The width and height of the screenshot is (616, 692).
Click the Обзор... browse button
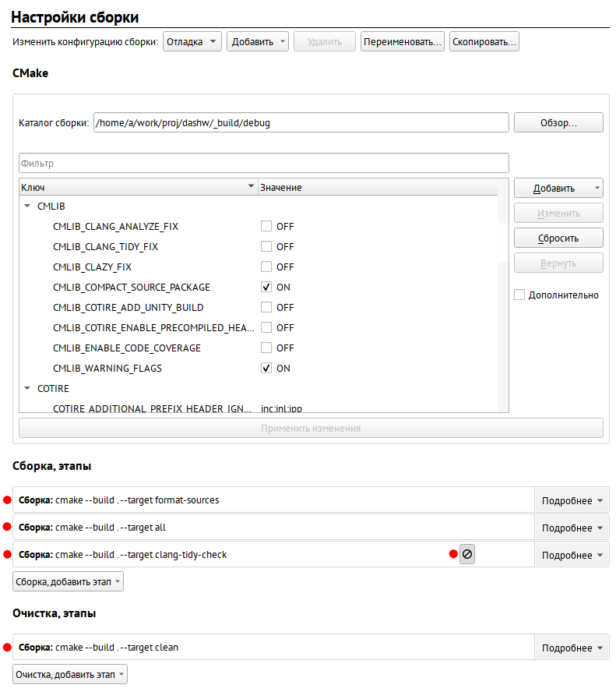pyautogui.click(x=558, y=122)
